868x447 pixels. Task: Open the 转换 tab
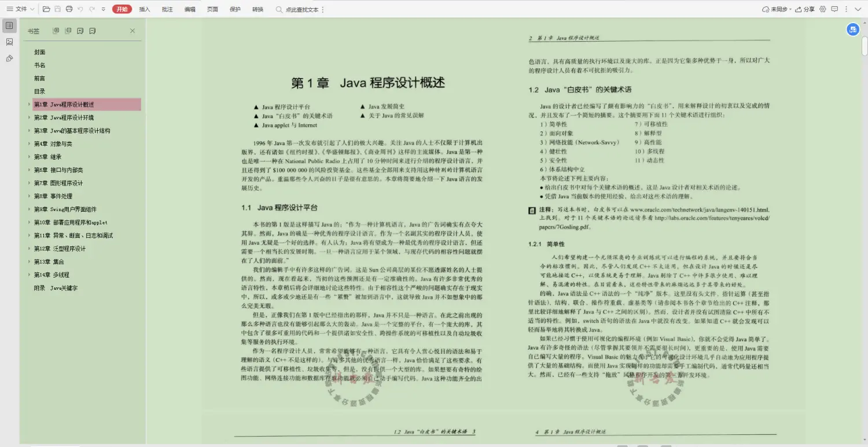pos(258,9)
